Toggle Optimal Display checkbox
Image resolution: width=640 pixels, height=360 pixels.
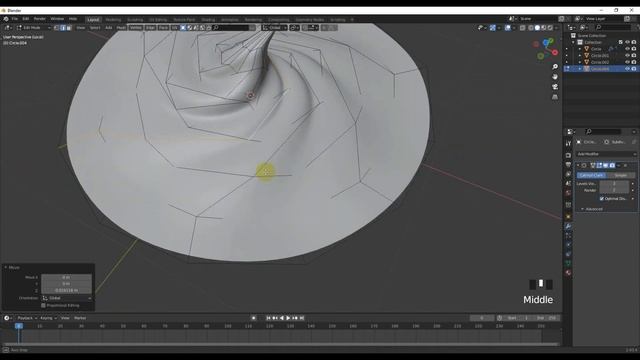pos(602,199)
